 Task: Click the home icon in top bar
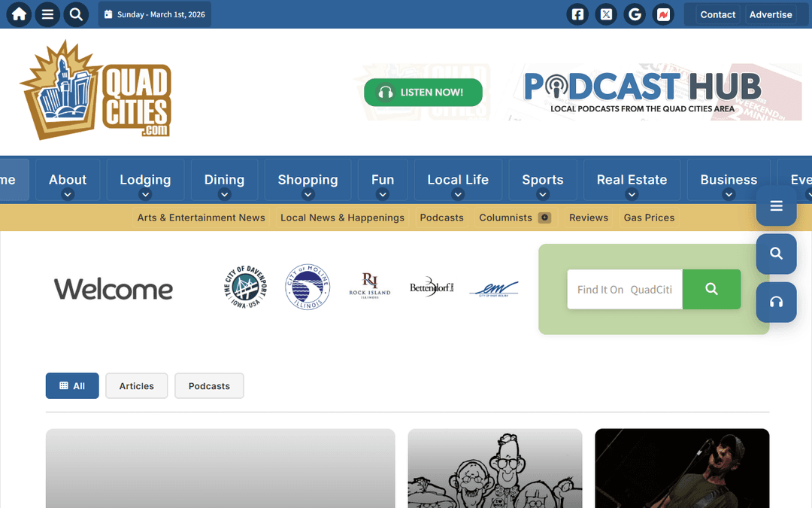(19, 14)
